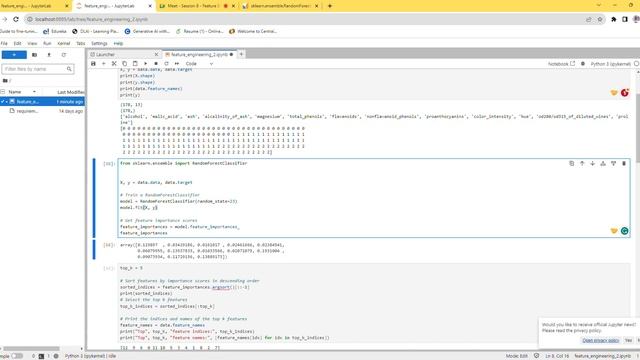The height and width of the screenshot is (360, 640).
Task: Insert cell above icon in cell toolbar
Action: (x=603, y=163)
